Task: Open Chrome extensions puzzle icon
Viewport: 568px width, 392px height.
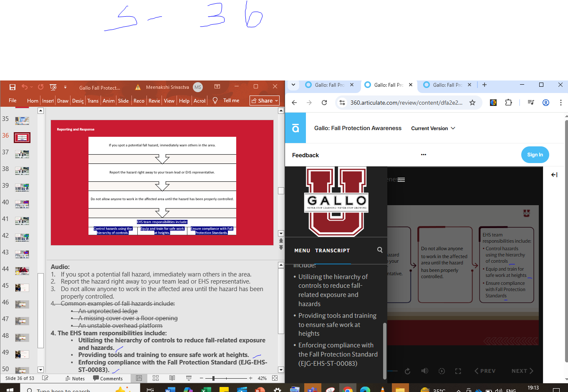Action: tap(508, 103)
